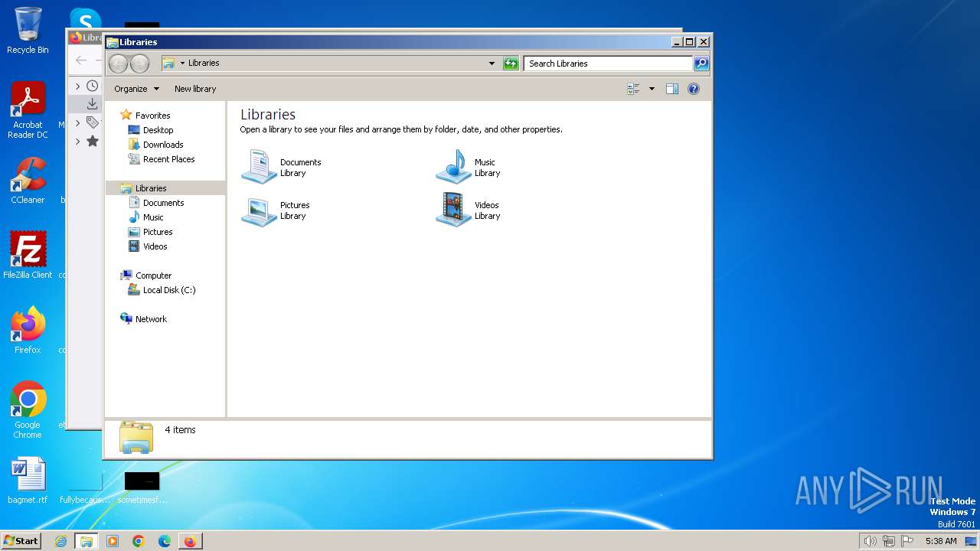Expand History row in Firefox window
Image resolution: width=980 pixels, height=551 pixels.
77,86
